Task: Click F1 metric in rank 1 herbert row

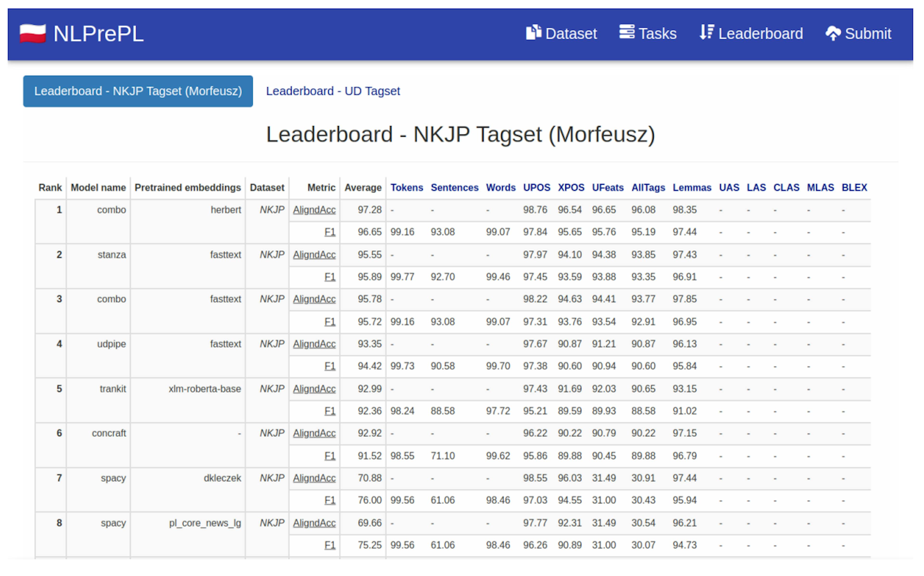Action: 330,232
